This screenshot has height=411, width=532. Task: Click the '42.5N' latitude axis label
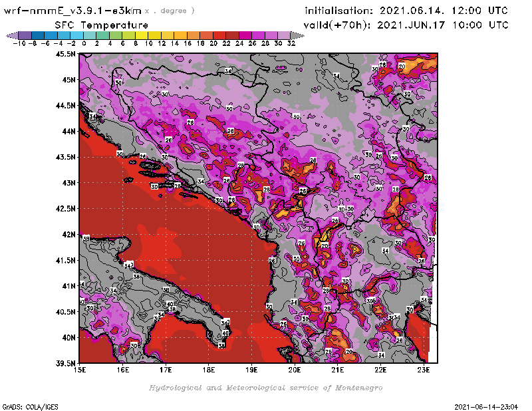pyautogui.click(x=65, y=209)
